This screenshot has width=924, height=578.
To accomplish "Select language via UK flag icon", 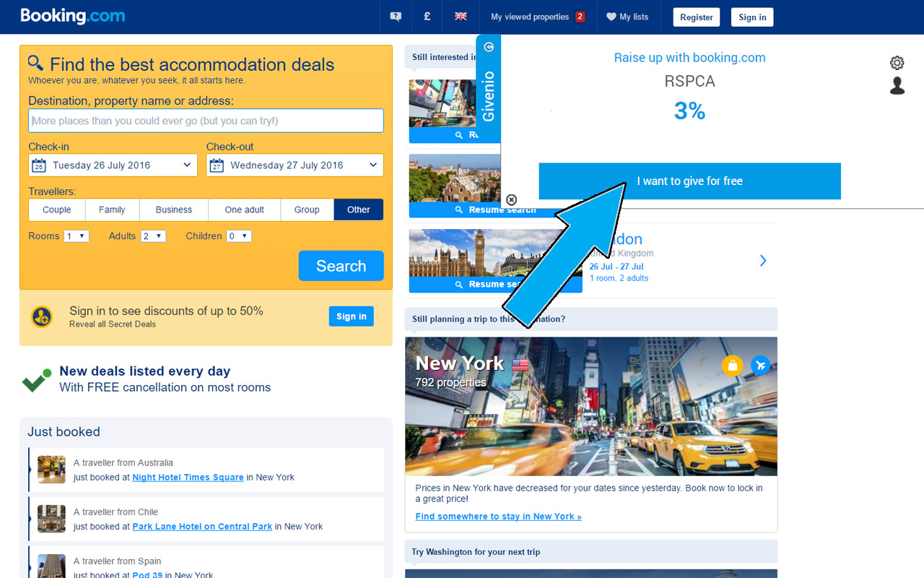I will 461,16.
